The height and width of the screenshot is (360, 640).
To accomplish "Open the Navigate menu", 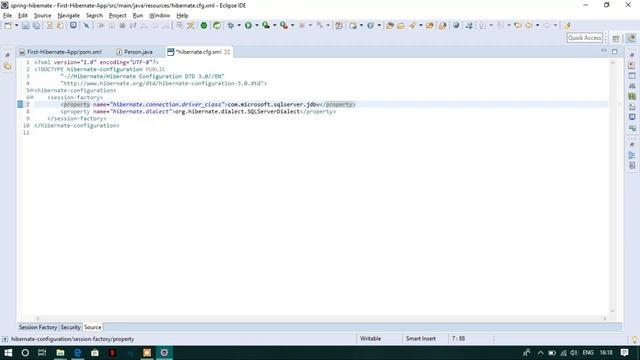I will tap(69, 16).
